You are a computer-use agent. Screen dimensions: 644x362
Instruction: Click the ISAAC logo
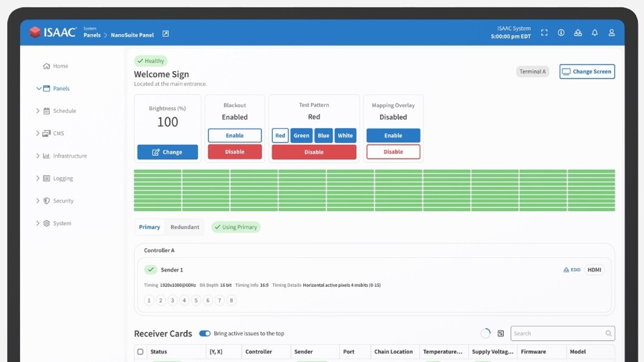pyautogui.click(x=53, y=33)
